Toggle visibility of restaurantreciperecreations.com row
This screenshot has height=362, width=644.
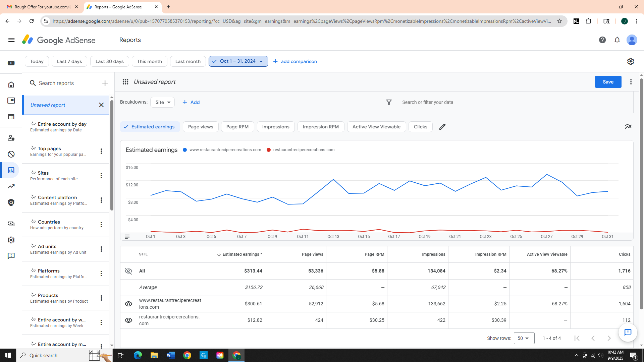click(128, 320)
